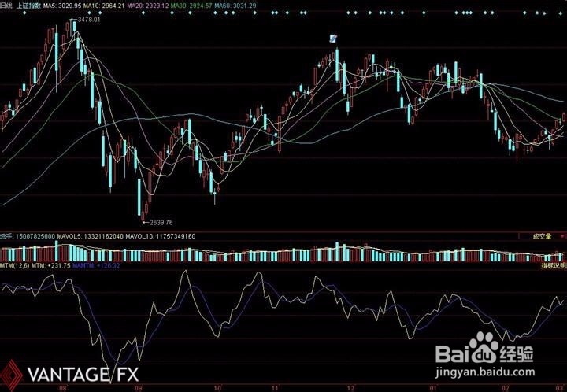The width and height of the screenshot is (567, 392).
Task: Select the MA30: 2924.57 value
Action: pos(191,6)
